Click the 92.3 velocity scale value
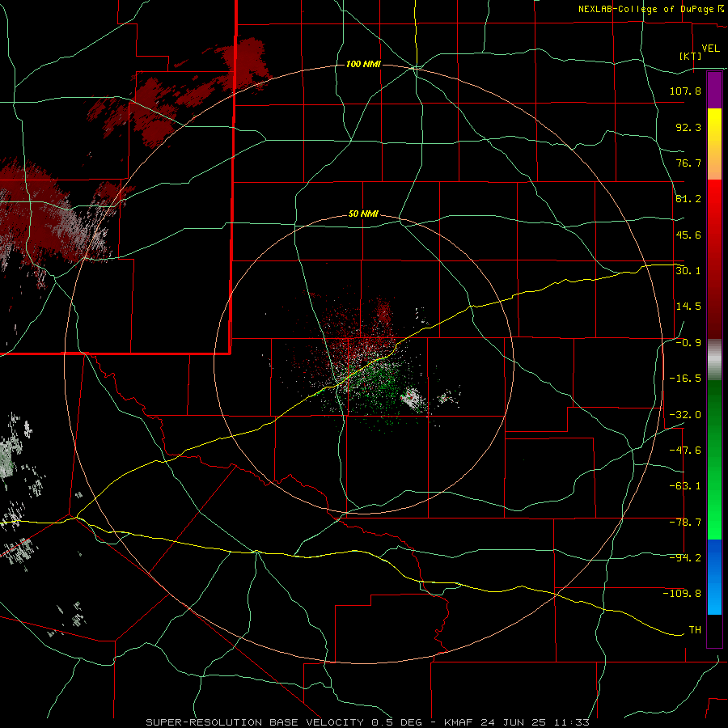Image resolution: width=728 pixels, height=728 pixels. pyautogui.click(x=688, y=127)
